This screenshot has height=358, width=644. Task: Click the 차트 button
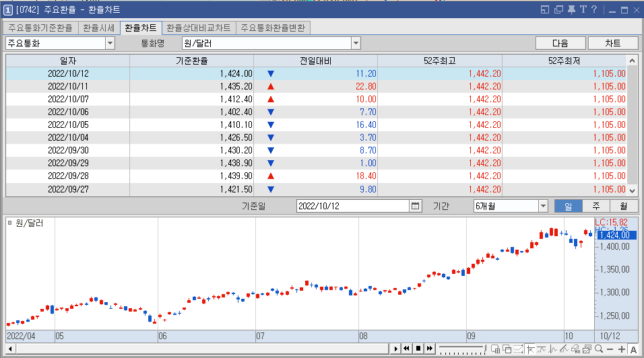tap(613, 43)
